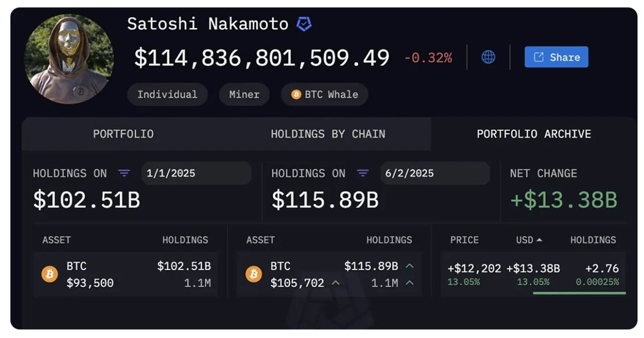Select the Miner tag

click(x=244, y=94)
